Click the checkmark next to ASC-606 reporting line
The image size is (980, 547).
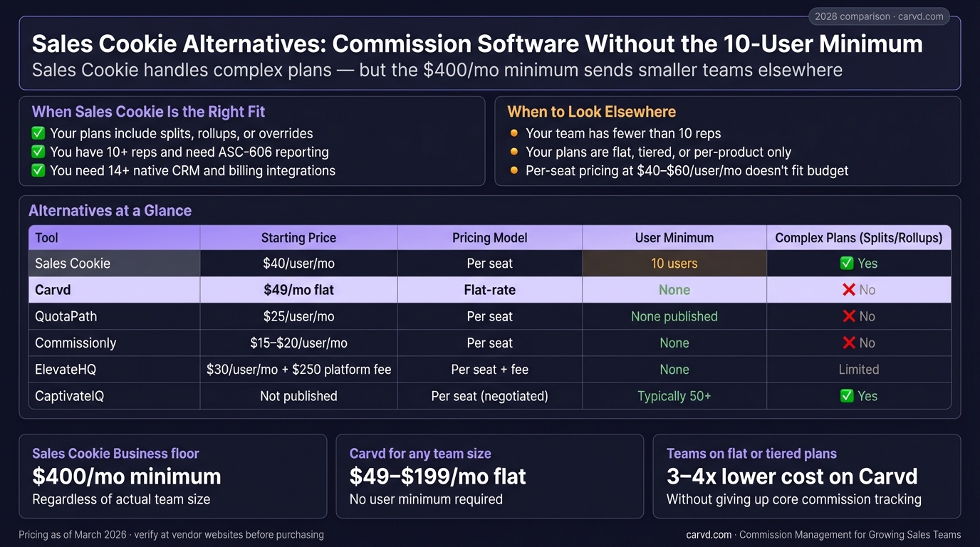pyautogui.click(x=38, y=152)
